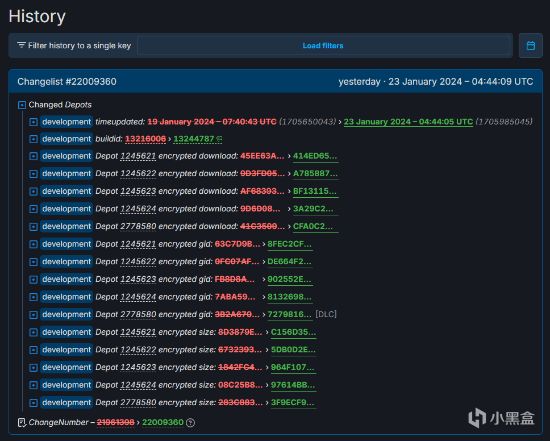
Task: Click the new timestamp 23 January 2024 04:44:05 UTC
Action: point(408,122)
